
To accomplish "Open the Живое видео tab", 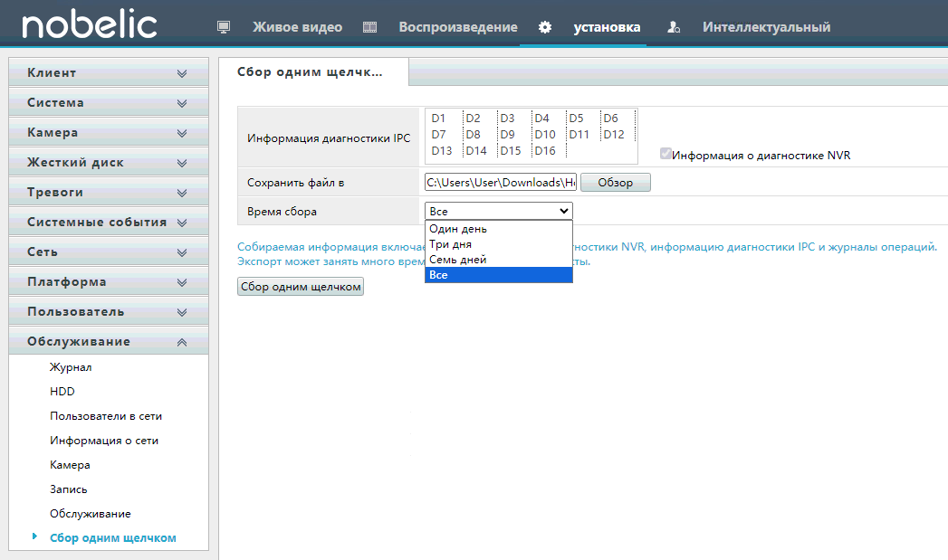I will click(x=298, y=27).
